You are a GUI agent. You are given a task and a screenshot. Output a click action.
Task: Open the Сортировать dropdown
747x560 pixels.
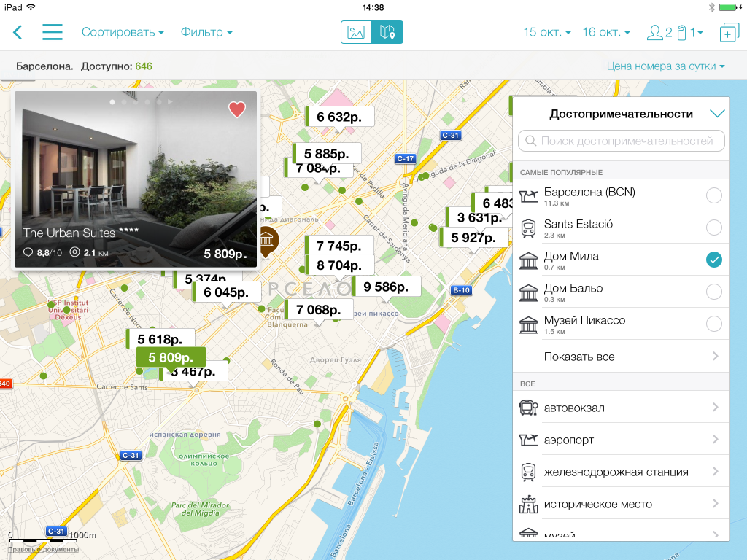coord(123,32)
